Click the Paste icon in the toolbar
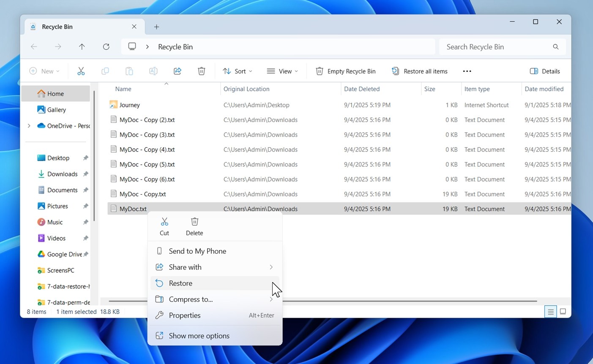The width and height of the screenshot is (593, 364). pos(129,71)
